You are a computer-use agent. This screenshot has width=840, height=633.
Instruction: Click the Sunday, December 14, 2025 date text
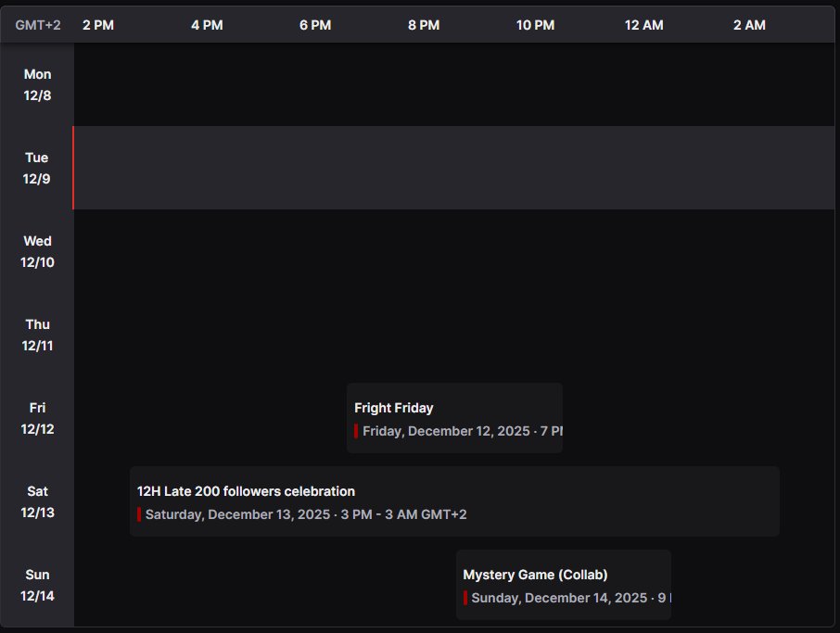(571, 598)
